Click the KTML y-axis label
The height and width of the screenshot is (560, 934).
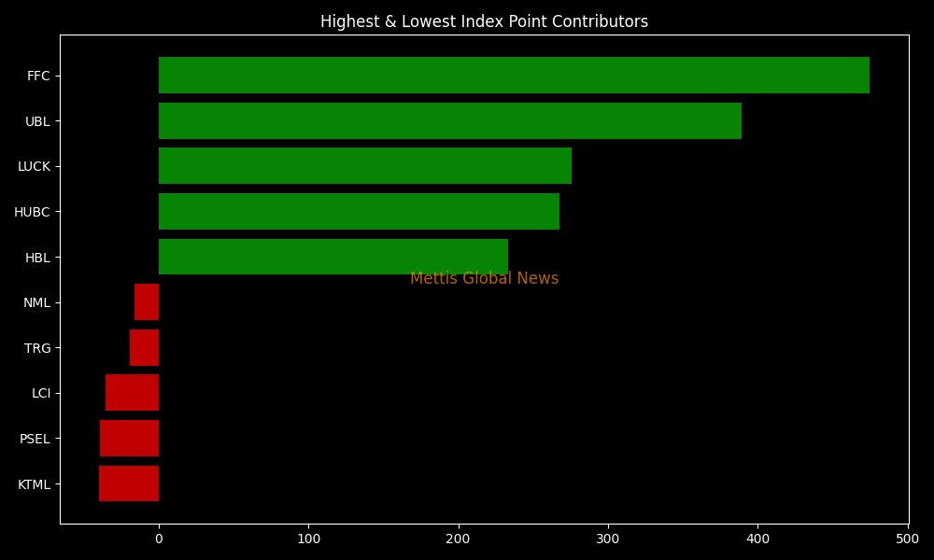(x=34, y=485)
